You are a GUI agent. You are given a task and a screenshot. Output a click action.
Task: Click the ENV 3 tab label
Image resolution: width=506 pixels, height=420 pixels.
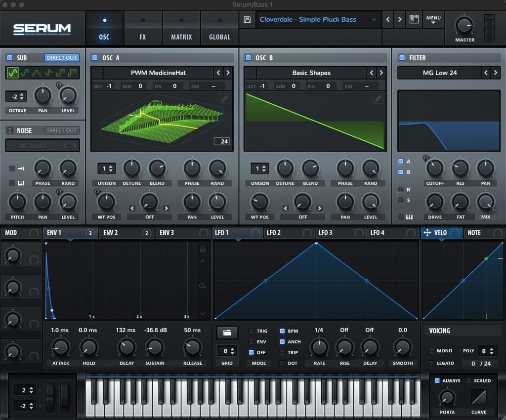pyautogui.click(x=167, y=233)
